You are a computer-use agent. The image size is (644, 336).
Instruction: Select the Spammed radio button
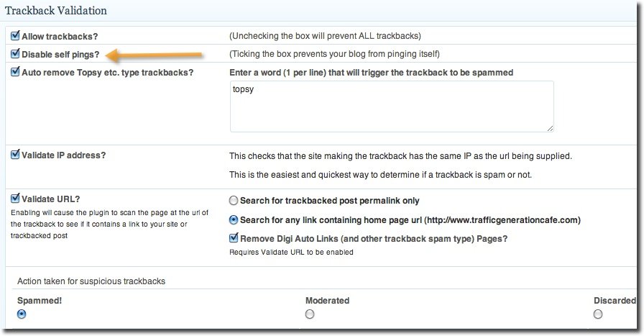pos(22,314)
